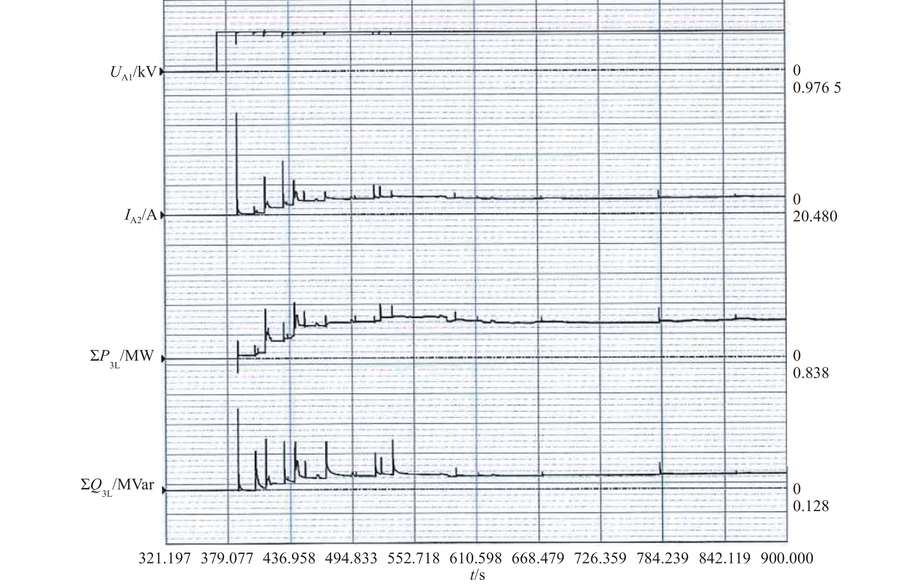The height and width of the screenshot is (585, 924).
Task: Click time axis value 552.718
Action: click(414, 559)
